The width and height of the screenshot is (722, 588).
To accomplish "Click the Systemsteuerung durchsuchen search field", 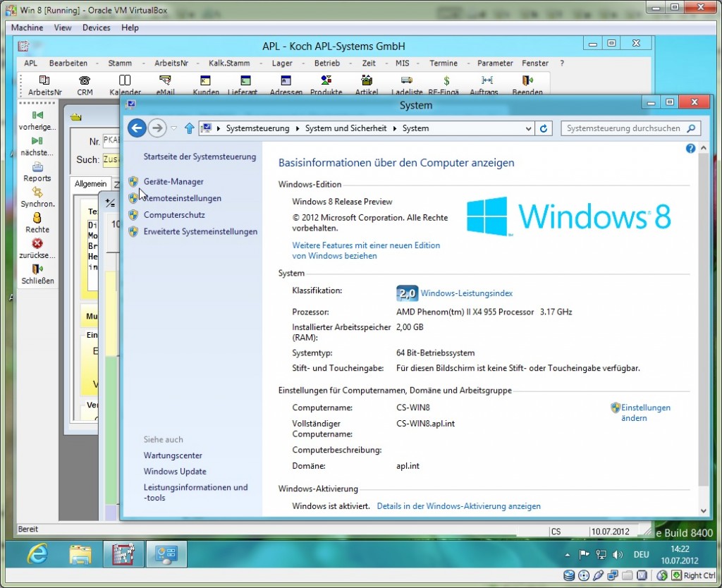I will pos(631,128).
